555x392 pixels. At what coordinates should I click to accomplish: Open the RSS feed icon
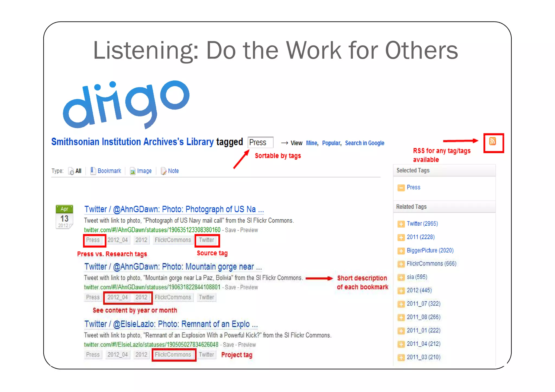(x=492, y=141)
